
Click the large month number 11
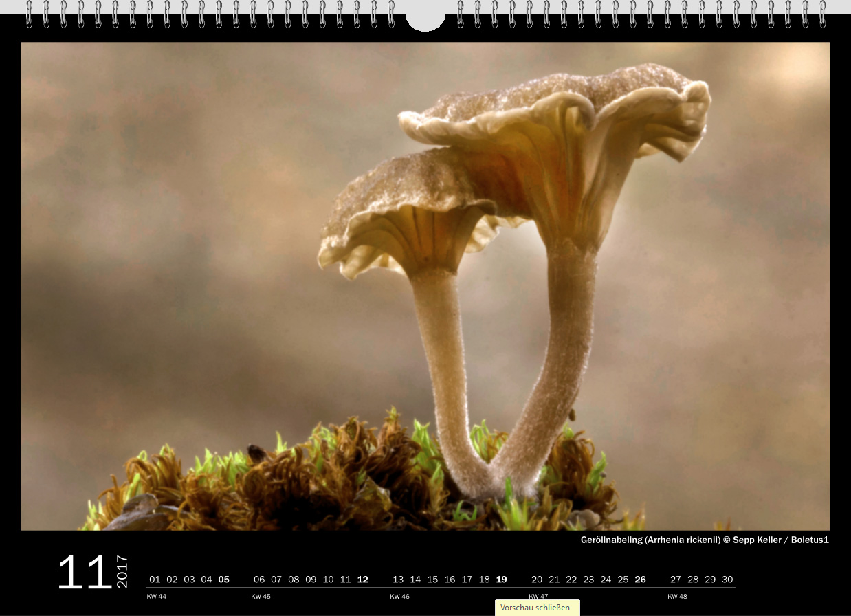84,573
